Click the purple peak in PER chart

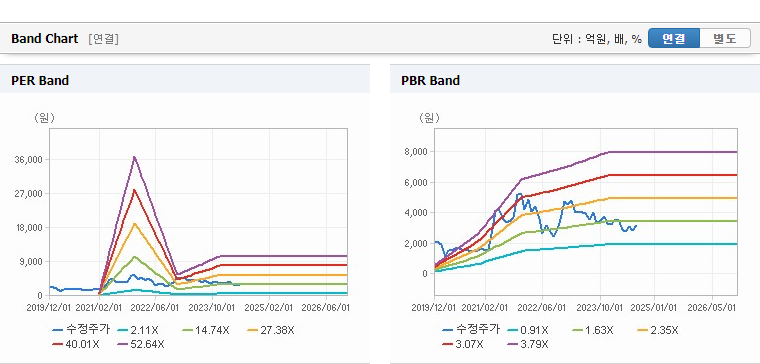click(134, 157)
